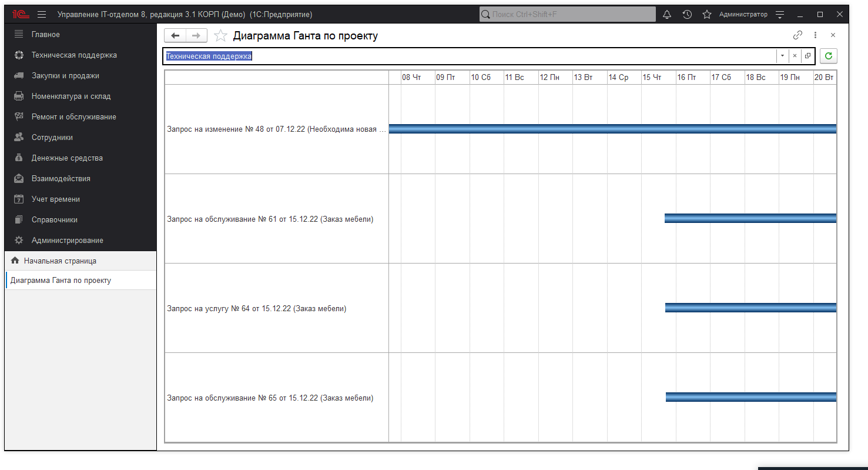Open the selected project item form

tap(808, 56)
